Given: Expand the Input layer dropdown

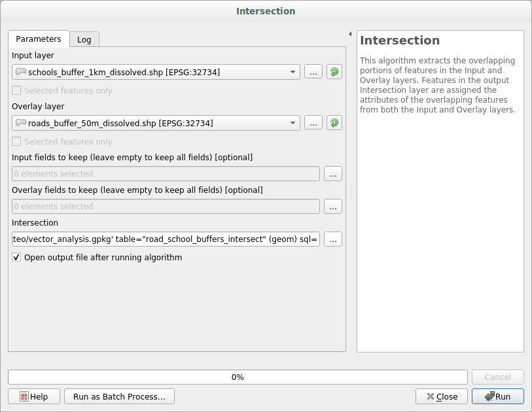Looking at the screenshot, I should pos(291,72).
